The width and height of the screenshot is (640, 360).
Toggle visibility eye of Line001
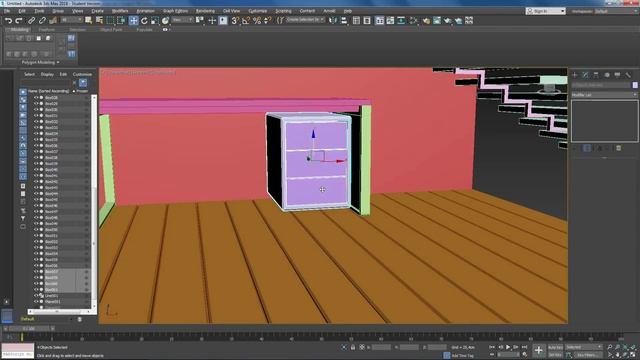point(36,296)
